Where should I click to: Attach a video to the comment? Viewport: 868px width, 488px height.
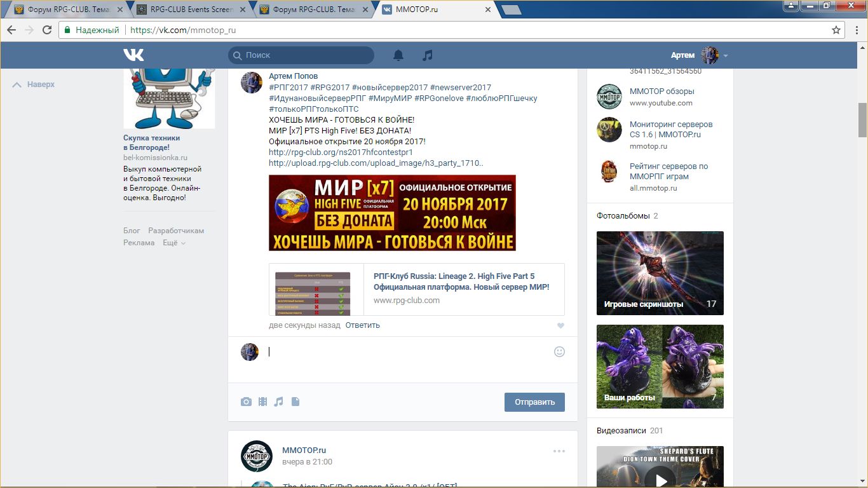coord(262,402)
